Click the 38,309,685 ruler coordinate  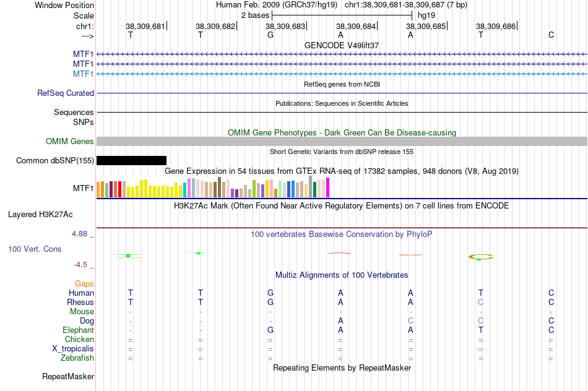click(x=426, y=26)
